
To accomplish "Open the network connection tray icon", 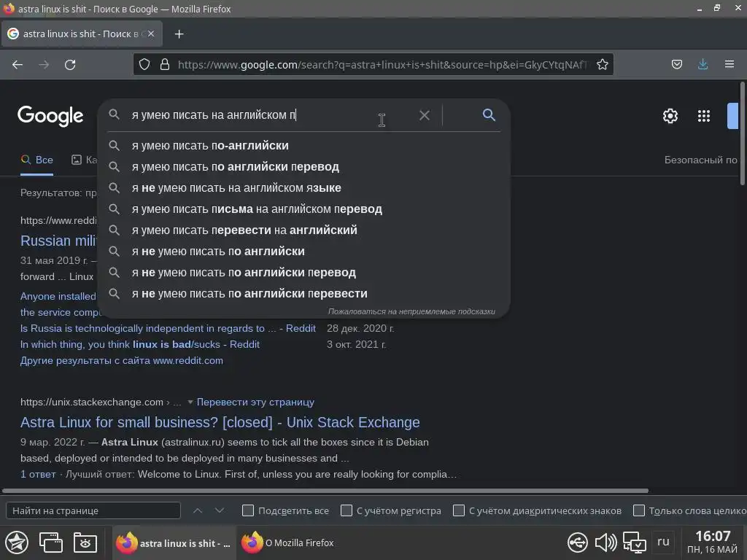I will coord(635,542).
